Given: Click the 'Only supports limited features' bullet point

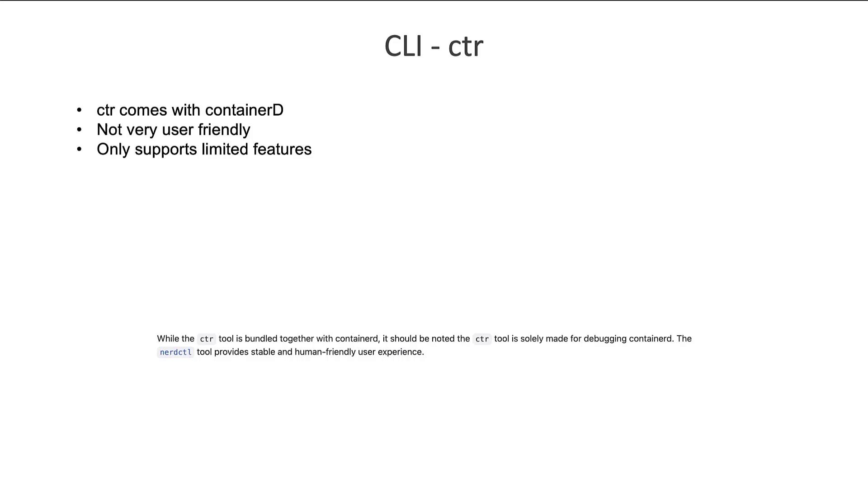Looking at the screenshot, I should pyautogui.click(x=204, y=149).
